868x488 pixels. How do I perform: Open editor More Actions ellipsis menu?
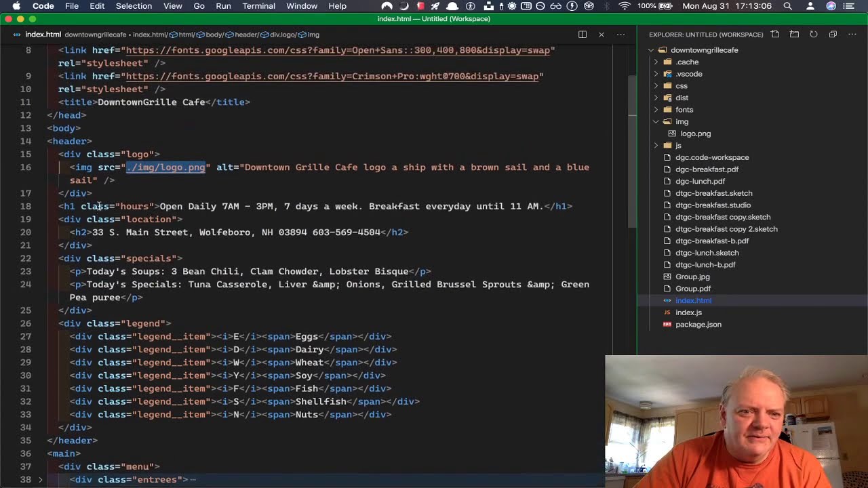coord(620,35)
